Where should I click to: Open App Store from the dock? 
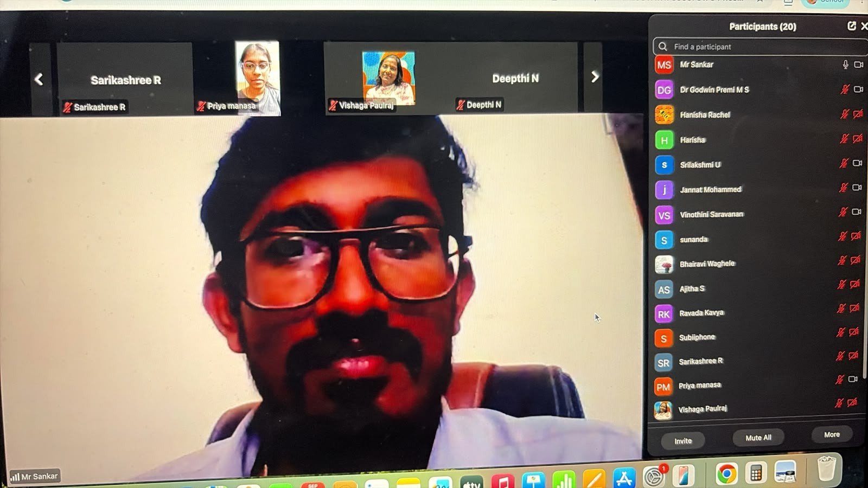624,478
